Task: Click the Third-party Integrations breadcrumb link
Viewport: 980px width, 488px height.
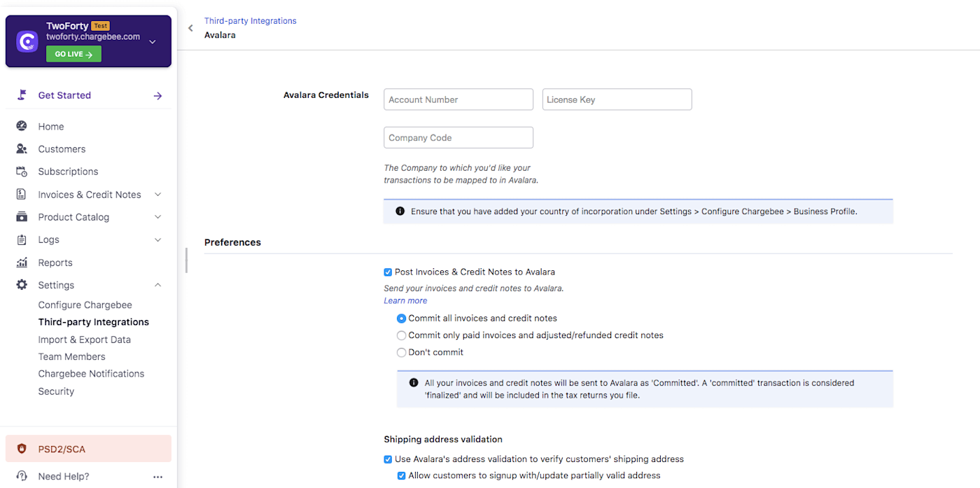Action: 250,21
